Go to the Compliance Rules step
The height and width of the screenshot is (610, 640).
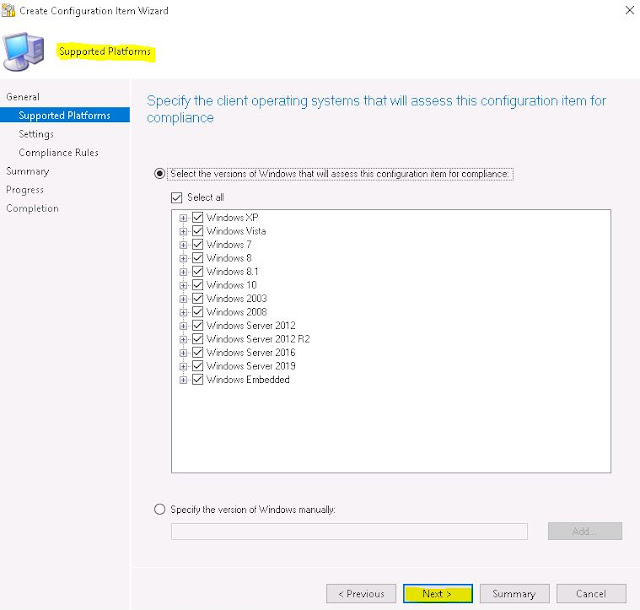pos(58,152)
